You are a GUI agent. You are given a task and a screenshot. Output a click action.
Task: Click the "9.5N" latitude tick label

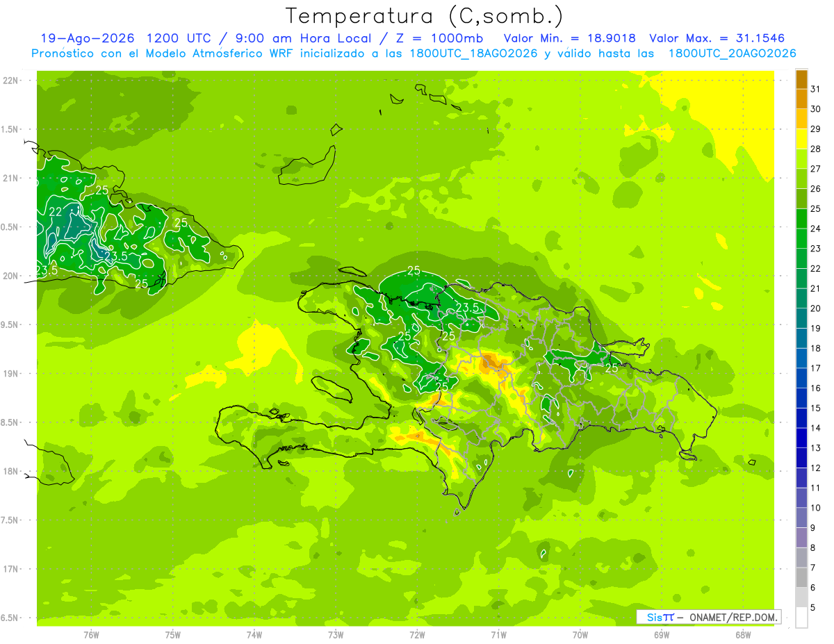click(x=10, y=325)
